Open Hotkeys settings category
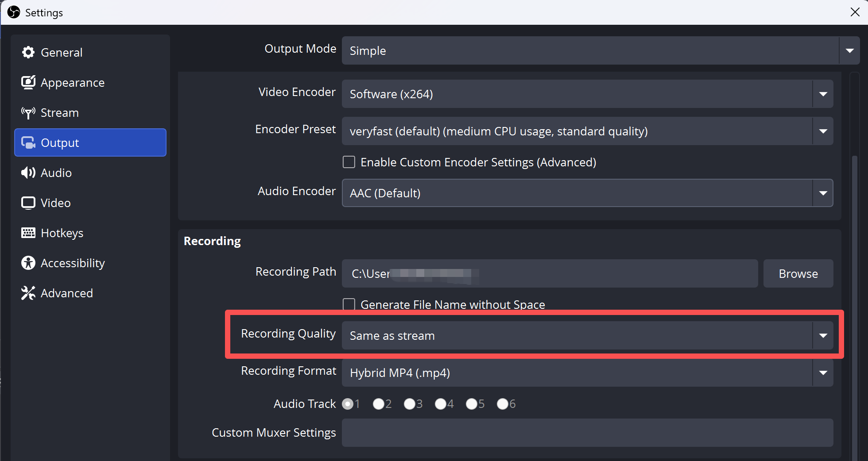Viewport: 868px width, 461px height. point(90,233)
